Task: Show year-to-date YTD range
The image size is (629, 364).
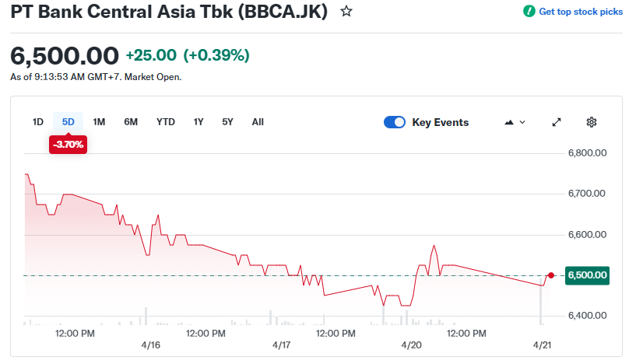Action: point(166,122)
